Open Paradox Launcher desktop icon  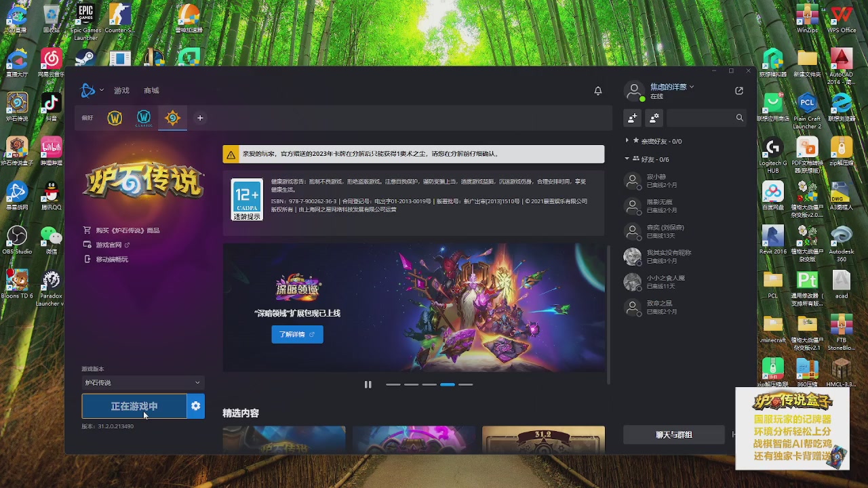(x=52, y=287)
